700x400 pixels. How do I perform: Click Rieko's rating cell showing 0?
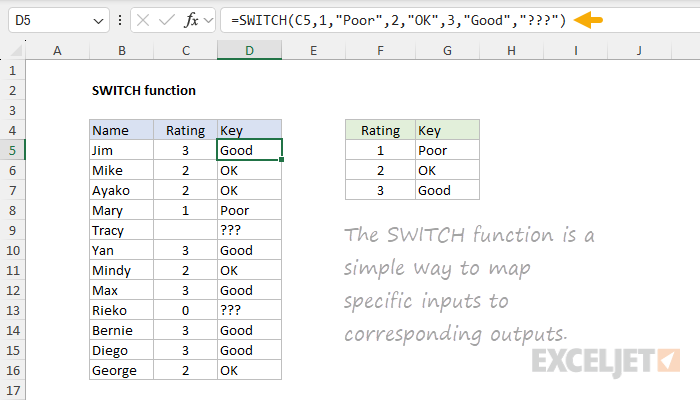186,310
